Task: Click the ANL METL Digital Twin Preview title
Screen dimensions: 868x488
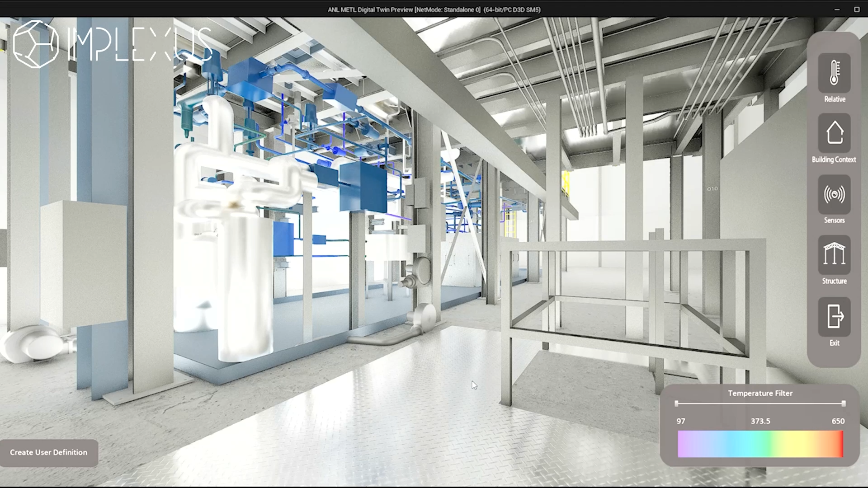Action: tap(434, 9)
